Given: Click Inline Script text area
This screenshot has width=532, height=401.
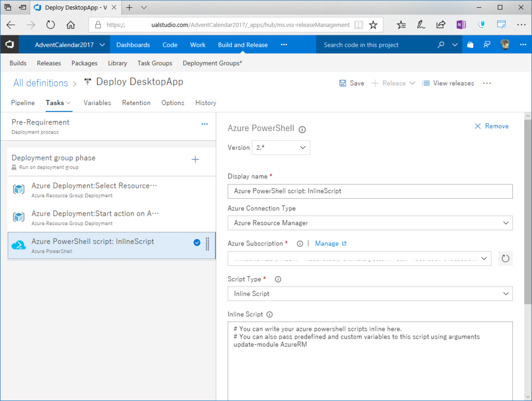Looking at the screenshot, I should pyautogui.click(x=370, y=361).
